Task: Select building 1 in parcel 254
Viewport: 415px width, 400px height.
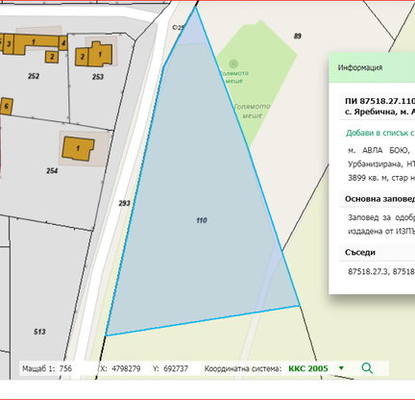Action: coord(78,149)
